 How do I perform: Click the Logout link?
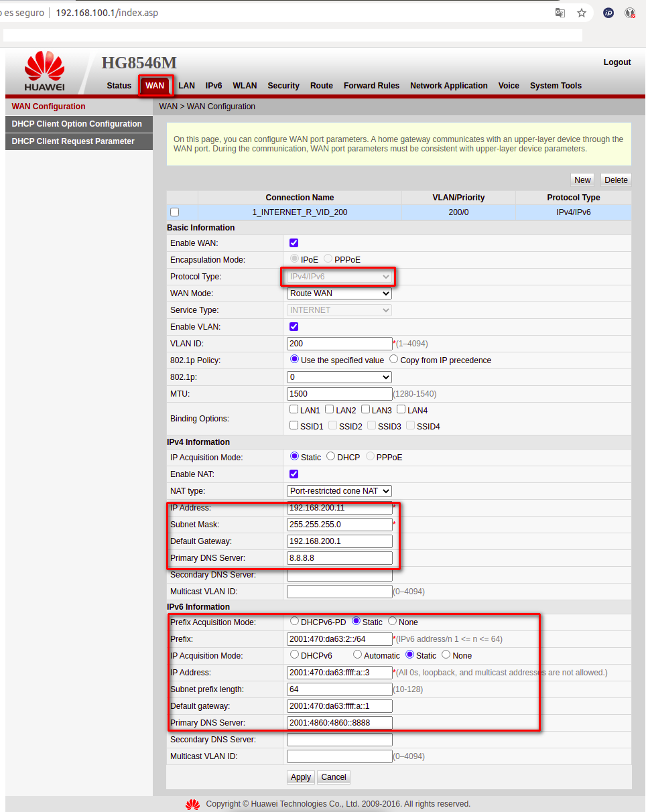(x=617, y=62)
